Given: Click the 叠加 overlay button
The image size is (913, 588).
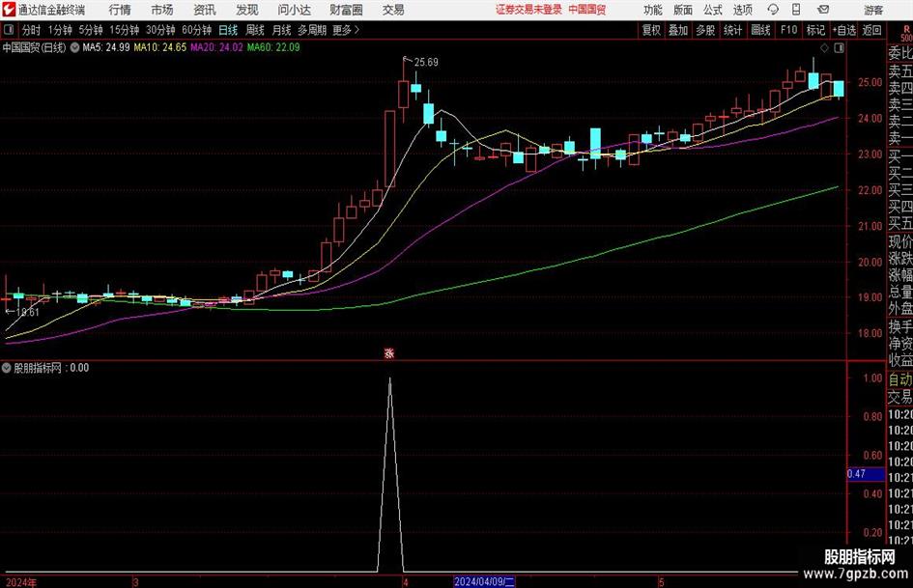Looking at the screenshot, I should coord(678,30).
